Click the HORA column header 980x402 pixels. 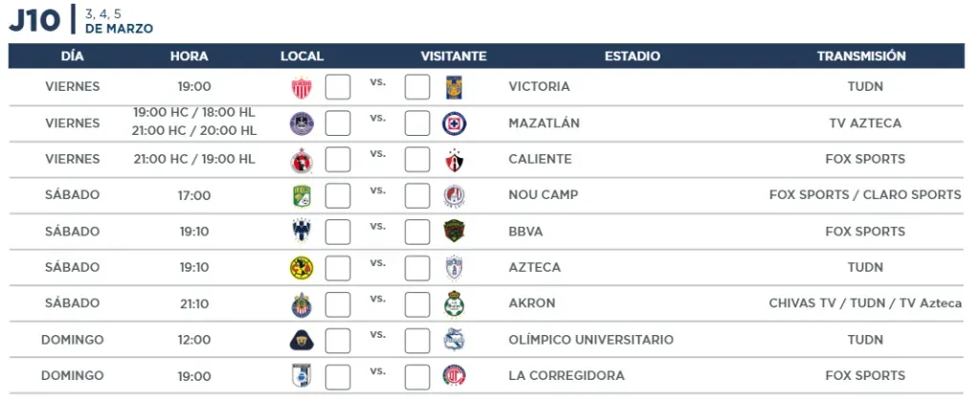[x=189, y=56]
